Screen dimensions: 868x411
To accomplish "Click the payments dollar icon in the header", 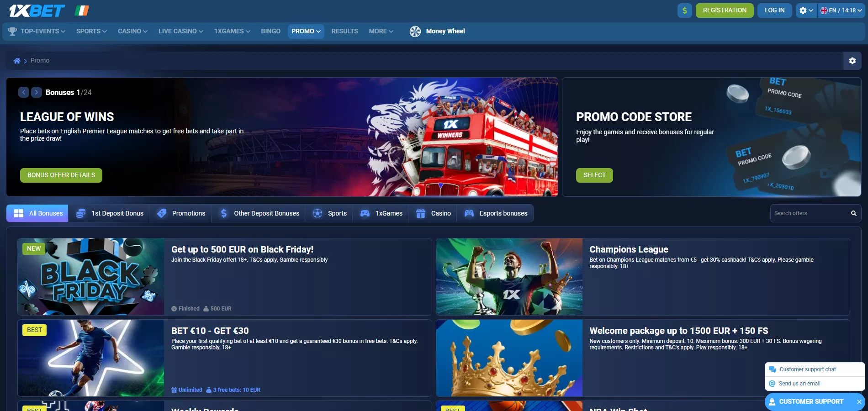I will pos(684,10).
